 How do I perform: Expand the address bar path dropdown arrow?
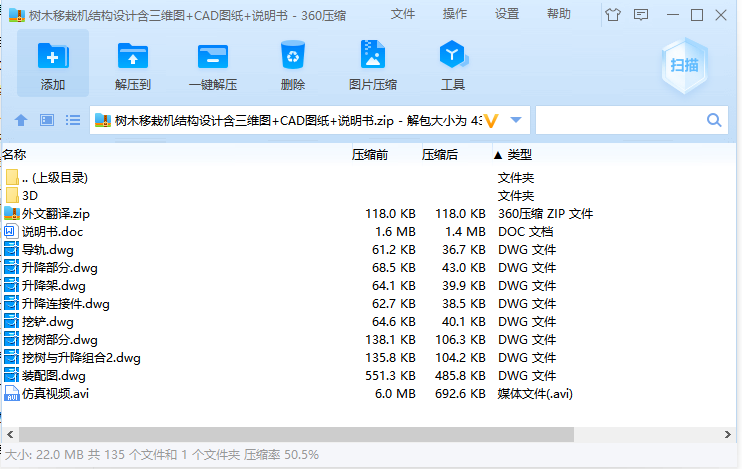click(516, 120)
